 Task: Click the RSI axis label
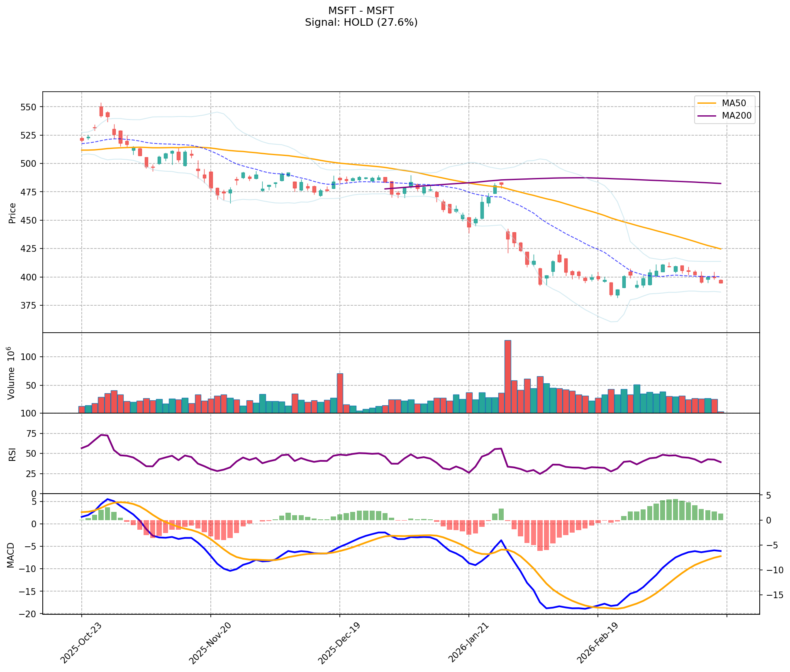pyautogui.click(x=12, y=454)
